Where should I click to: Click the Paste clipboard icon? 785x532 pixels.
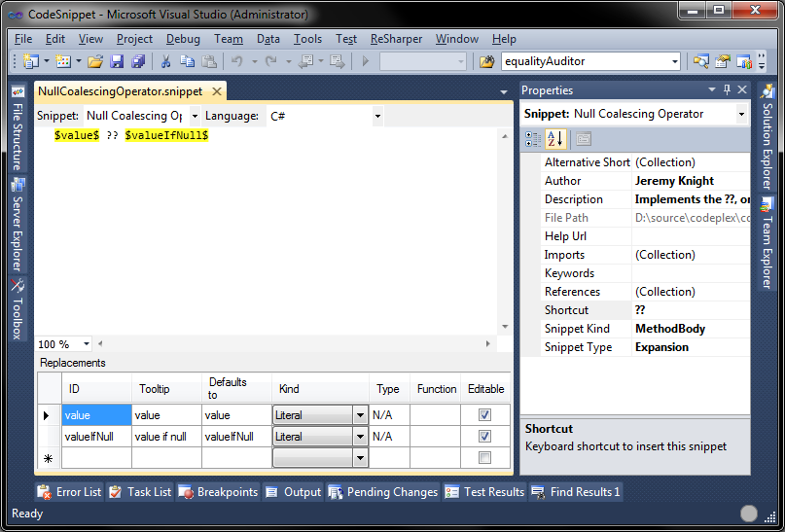[x=209, y=61]
